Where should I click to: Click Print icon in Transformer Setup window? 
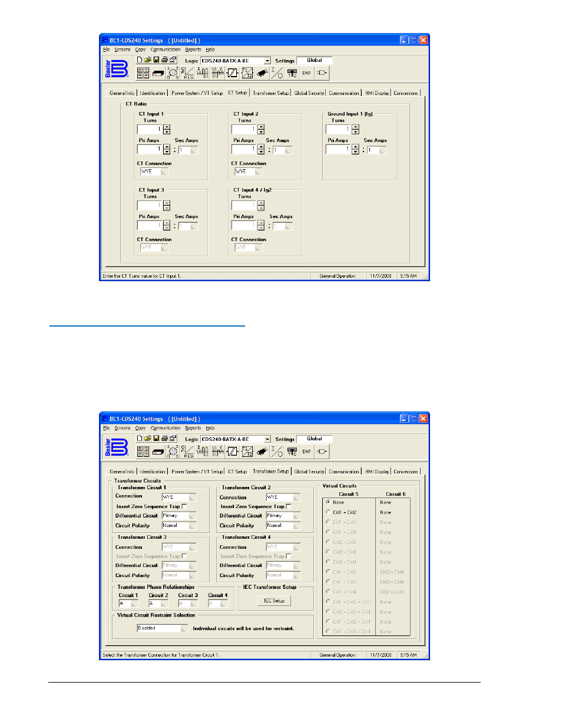pyautogui.click(x=164, y=438)
